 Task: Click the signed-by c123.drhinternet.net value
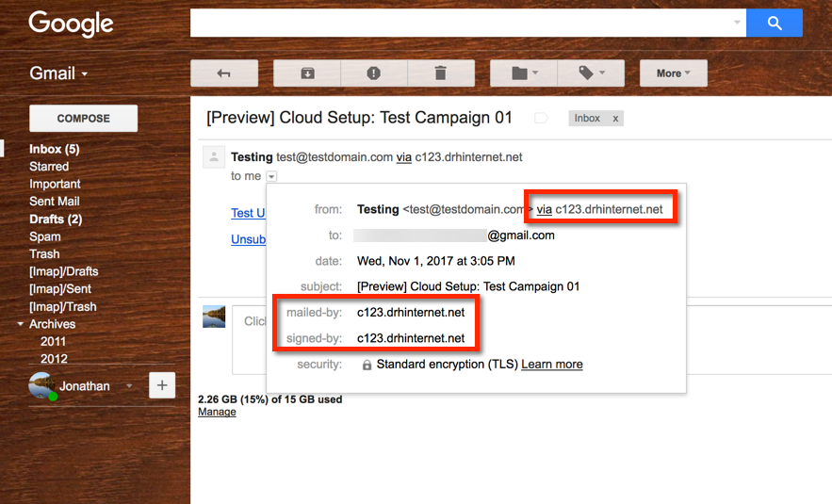coord(411,338)
